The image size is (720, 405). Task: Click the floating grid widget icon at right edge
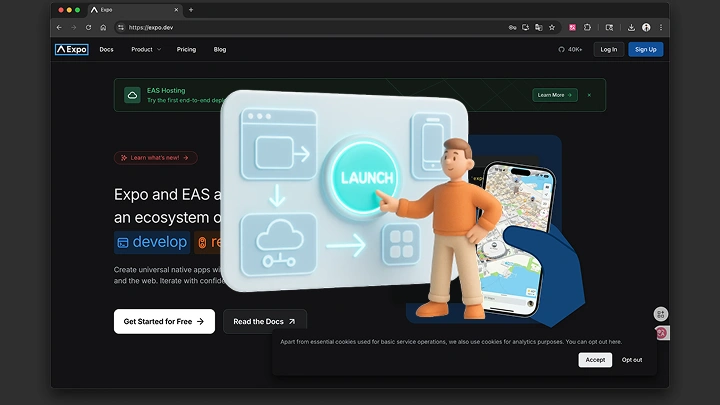[x=661, y=314]
